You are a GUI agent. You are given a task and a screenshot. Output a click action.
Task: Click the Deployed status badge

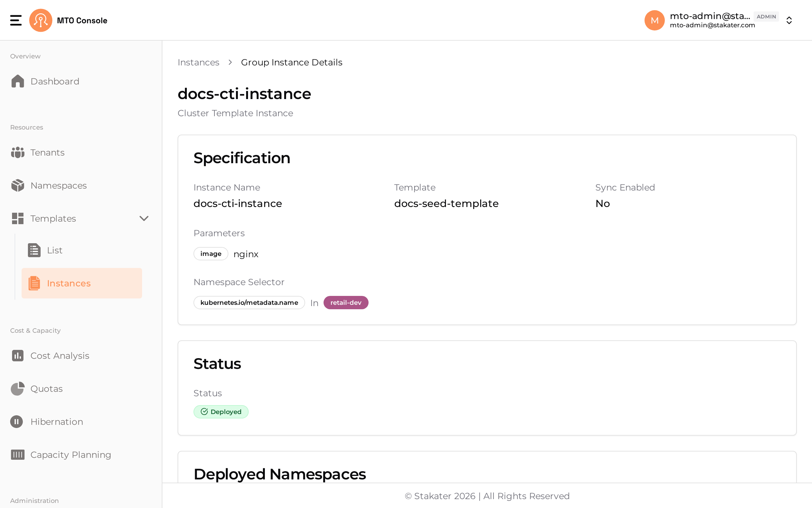221,411
